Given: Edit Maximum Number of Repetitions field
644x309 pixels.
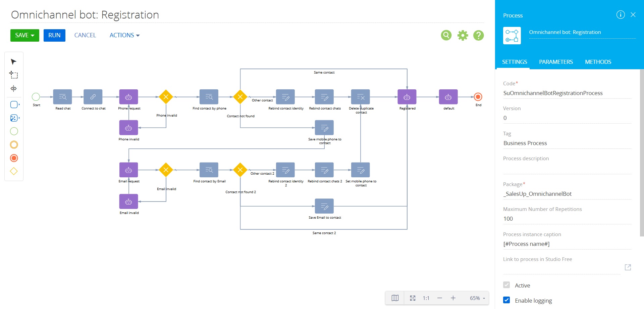Looking at the screenshot, I should pyautogui.click(x=567, y=219).
